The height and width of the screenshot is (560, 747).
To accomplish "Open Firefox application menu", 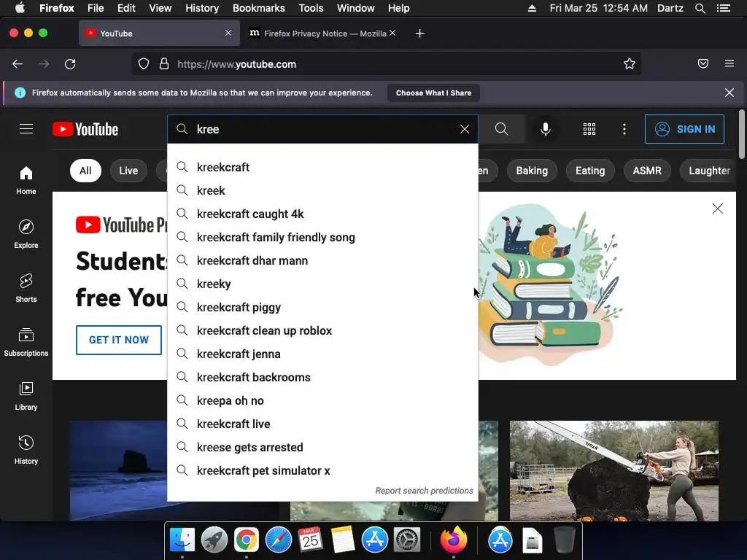I will (x=729, y=63).
